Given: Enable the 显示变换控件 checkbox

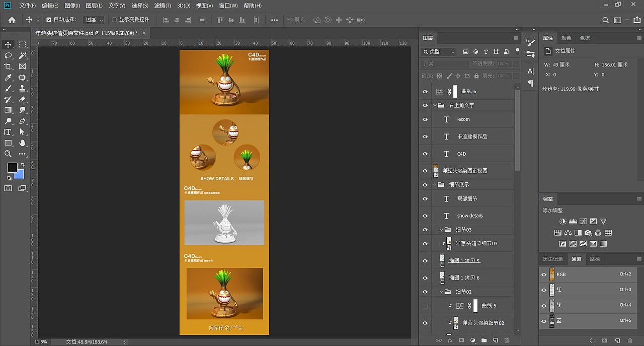Looking at the screenshot, I should pos(114,20).
